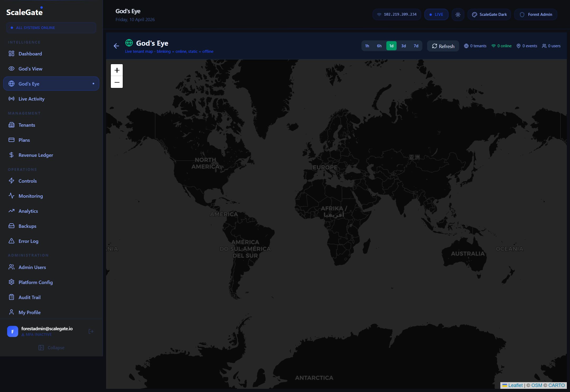Screen dimensions: 570x392
Task: Open Platform Config settings
Action: 35,282
